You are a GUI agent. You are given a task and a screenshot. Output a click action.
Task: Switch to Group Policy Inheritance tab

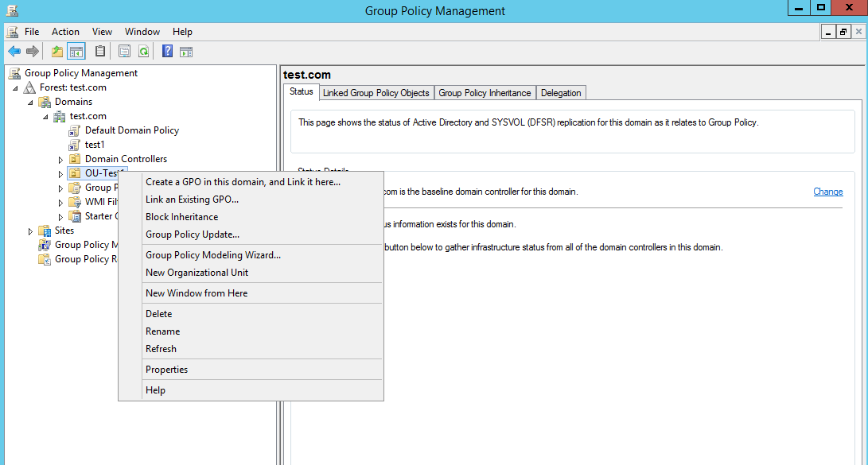485,93
